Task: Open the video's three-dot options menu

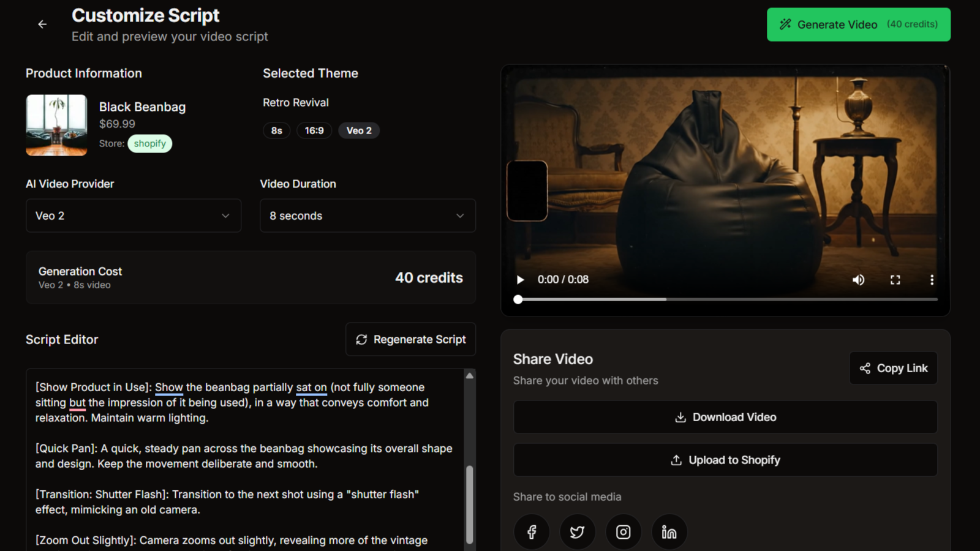Action: pyautogui.click(x=932, y=280)
